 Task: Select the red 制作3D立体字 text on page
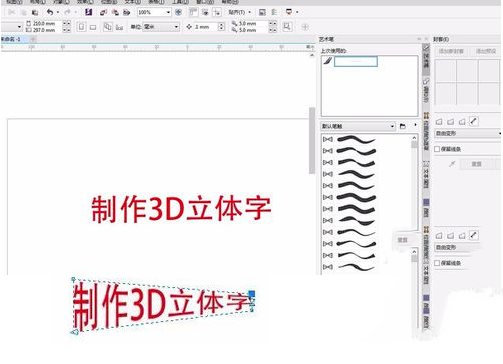point(181,209)
